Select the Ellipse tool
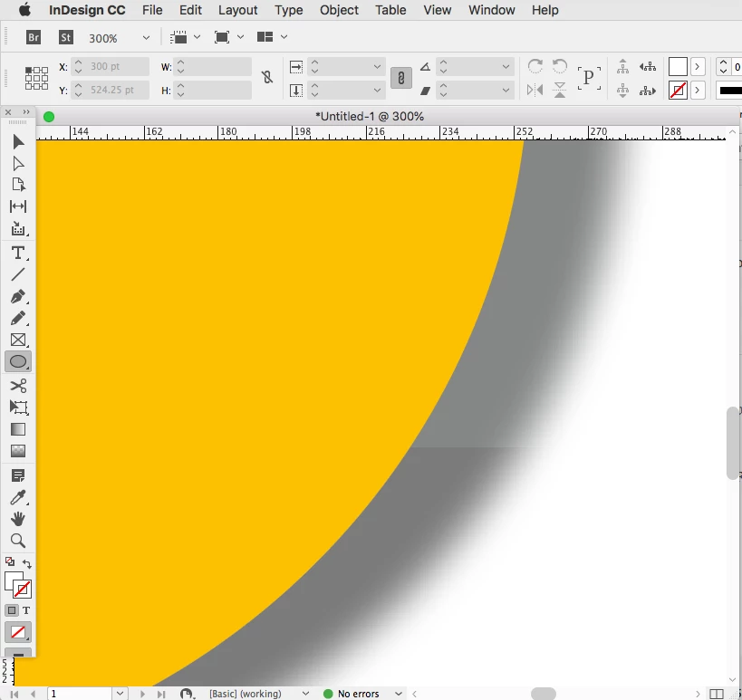The height and width of the screenshot is (700, 742). coord(18,361)
